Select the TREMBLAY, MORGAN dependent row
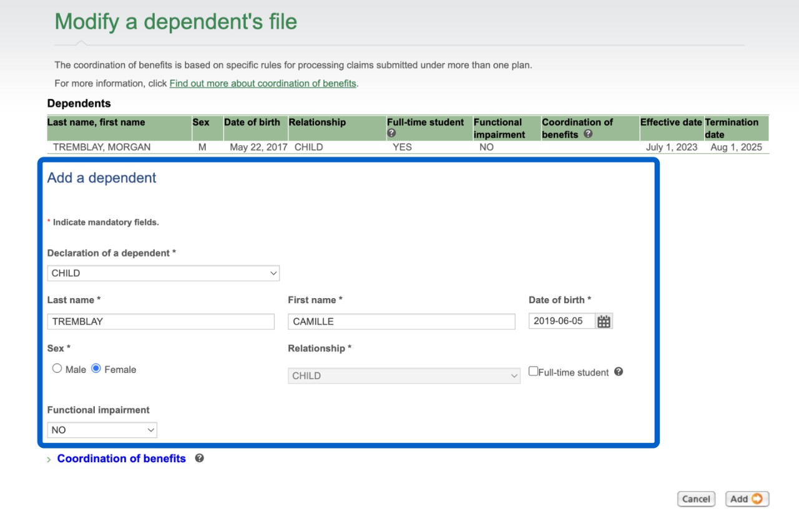This screenshot has height=532, width=799. click(102, 148)
